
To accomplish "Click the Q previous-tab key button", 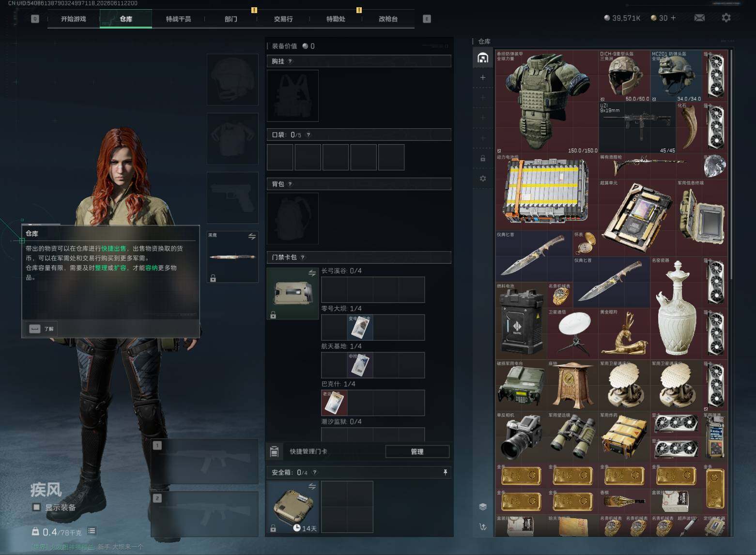I will 35,19.
